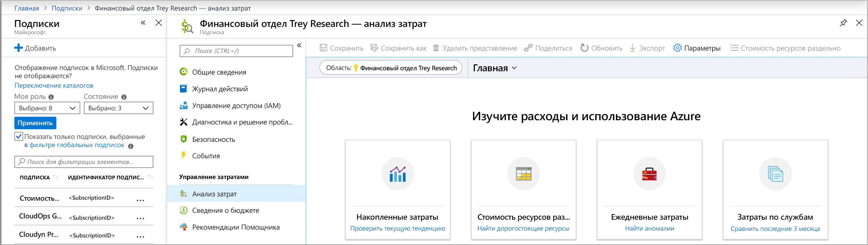The height and width of the screenshot is (245, 868).
Task: Close the Подписки panel with the X
Action: [159, 23]
